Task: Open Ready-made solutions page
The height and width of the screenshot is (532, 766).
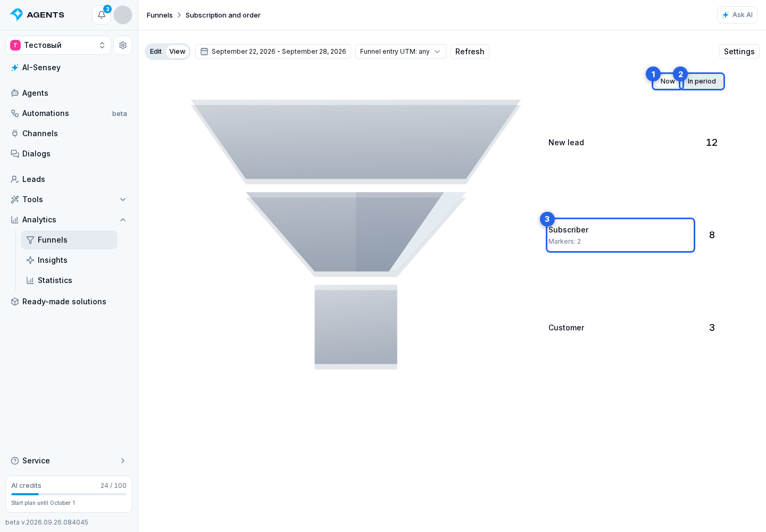Action: 69,302
